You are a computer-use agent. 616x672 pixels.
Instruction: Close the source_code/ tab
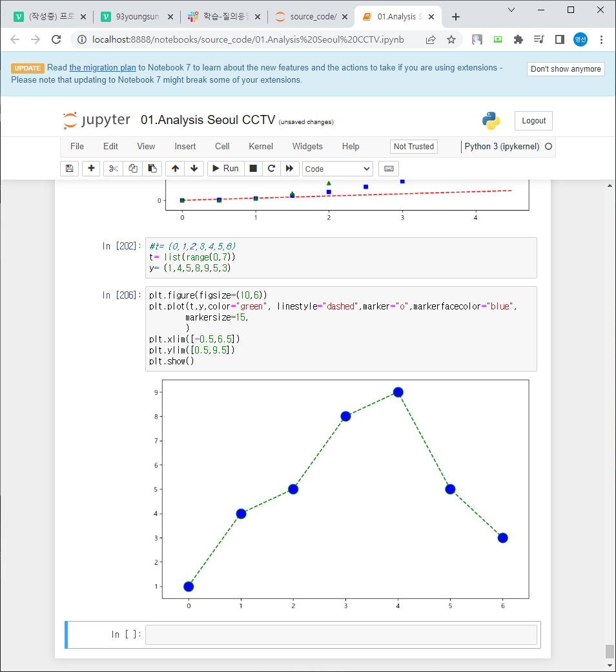click(344, 17)
